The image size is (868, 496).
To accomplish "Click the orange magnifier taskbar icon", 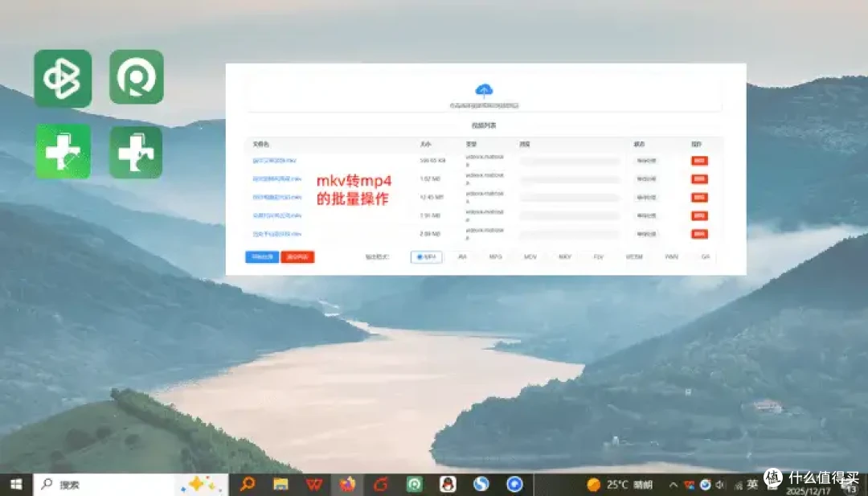I will (248, 485).
